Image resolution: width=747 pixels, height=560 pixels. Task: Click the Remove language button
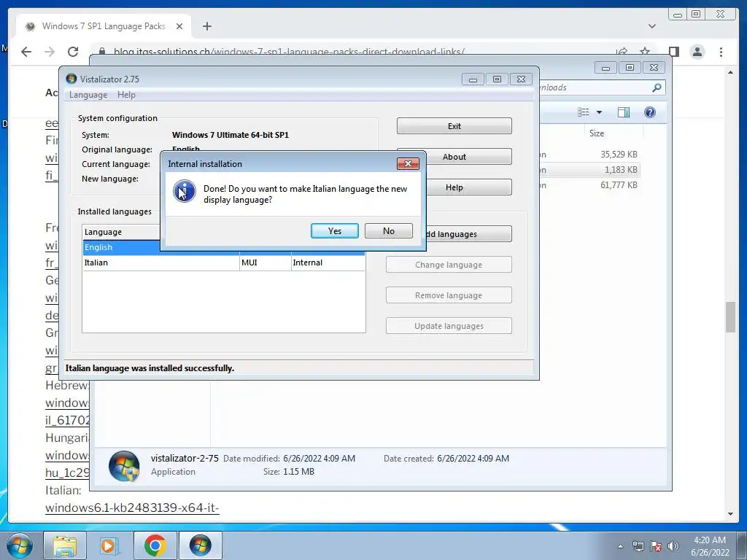tap(449, 295)
